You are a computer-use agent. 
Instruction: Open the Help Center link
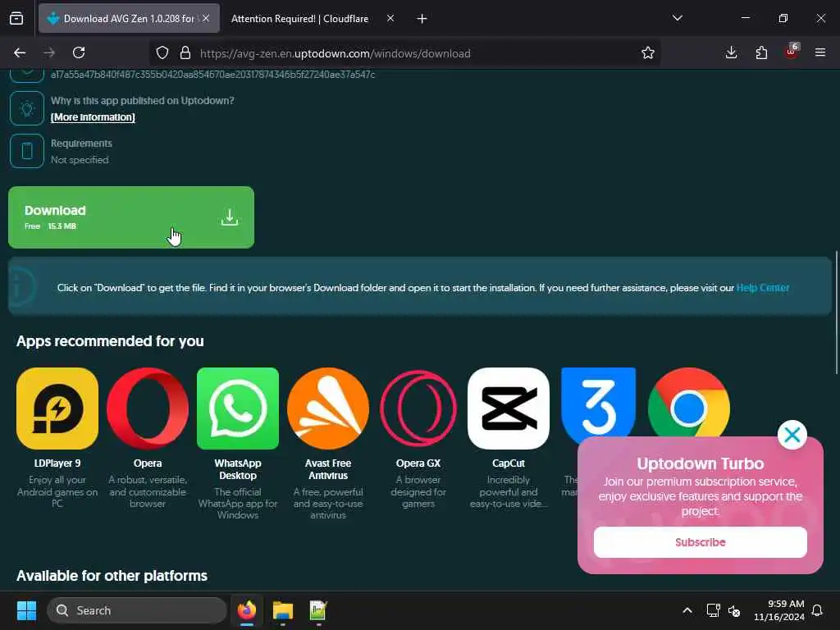[762, 288]
